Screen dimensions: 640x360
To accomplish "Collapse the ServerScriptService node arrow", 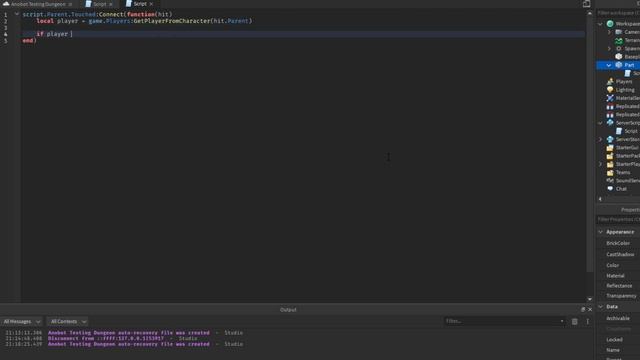I will [x=600, y=122].
